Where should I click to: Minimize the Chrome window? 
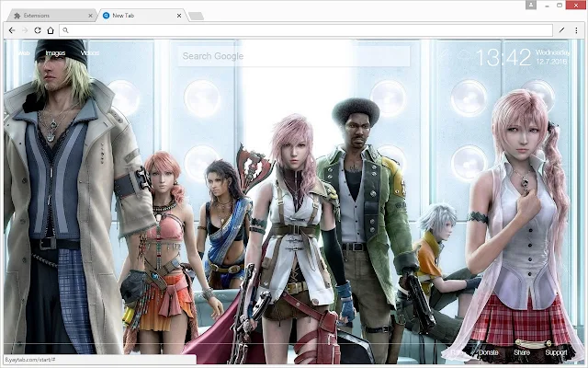click(x=548, y=6)
